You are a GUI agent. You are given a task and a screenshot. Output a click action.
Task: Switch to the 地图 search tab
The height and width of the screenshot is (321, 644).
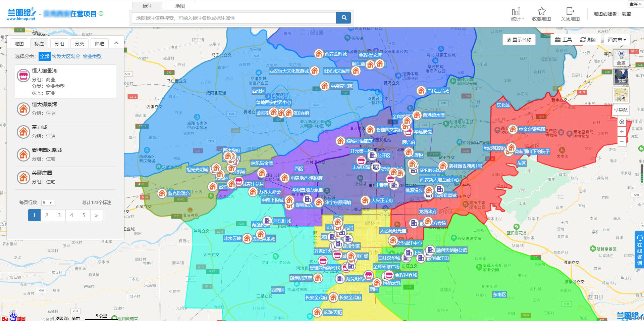180,6
